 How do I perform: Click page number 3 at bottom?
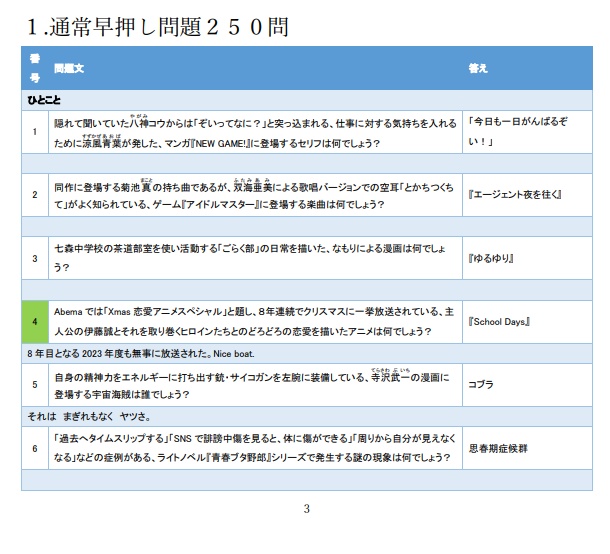[x=307, y=509]
